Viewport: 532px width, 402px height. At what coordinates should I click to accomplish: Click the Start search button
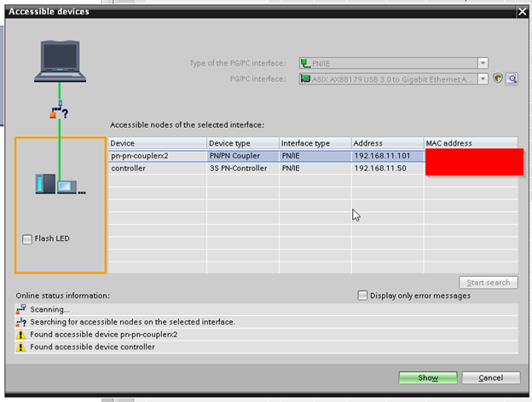[489, 283]
